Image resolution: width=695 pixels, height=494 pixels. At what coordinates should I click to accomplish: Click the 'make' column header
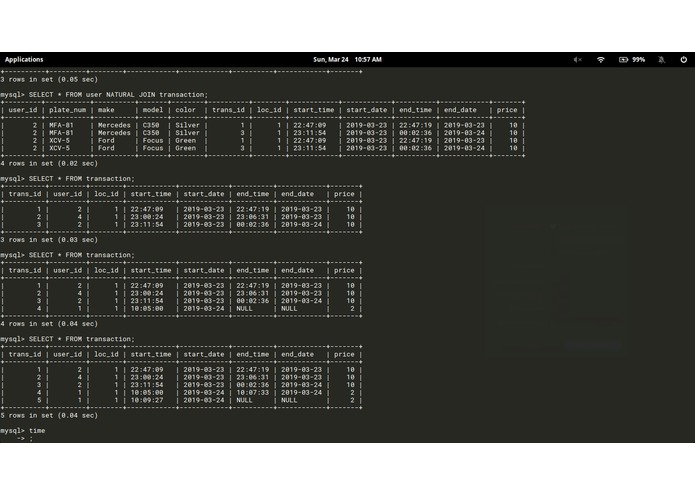tap(106, 110)
